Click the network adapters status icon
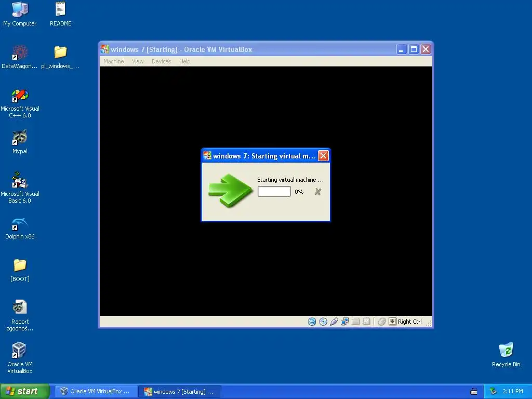532x399 pixels. tap(345, 321)
